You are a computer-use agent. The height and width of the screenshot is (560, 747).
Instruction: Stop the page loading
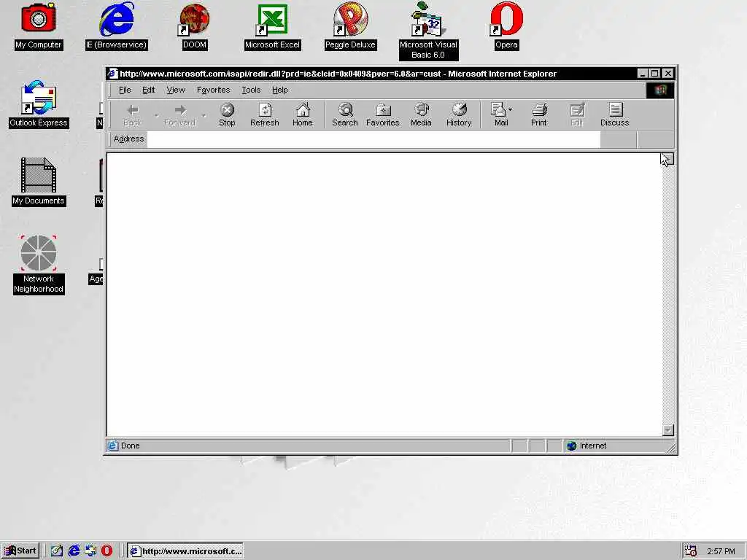click(227, 115)
